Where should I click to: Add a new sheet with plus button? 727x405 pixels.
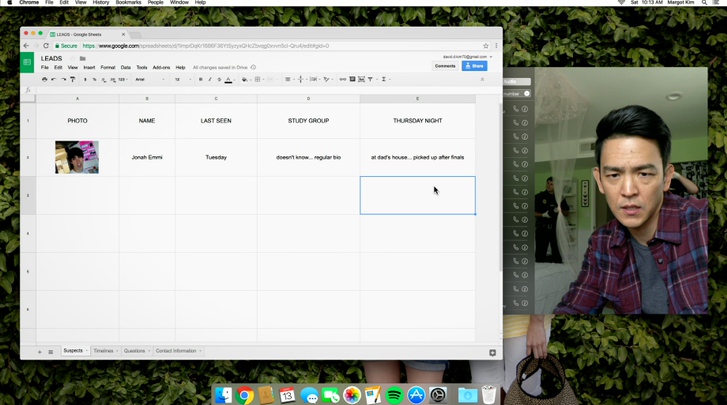(39, 352)
